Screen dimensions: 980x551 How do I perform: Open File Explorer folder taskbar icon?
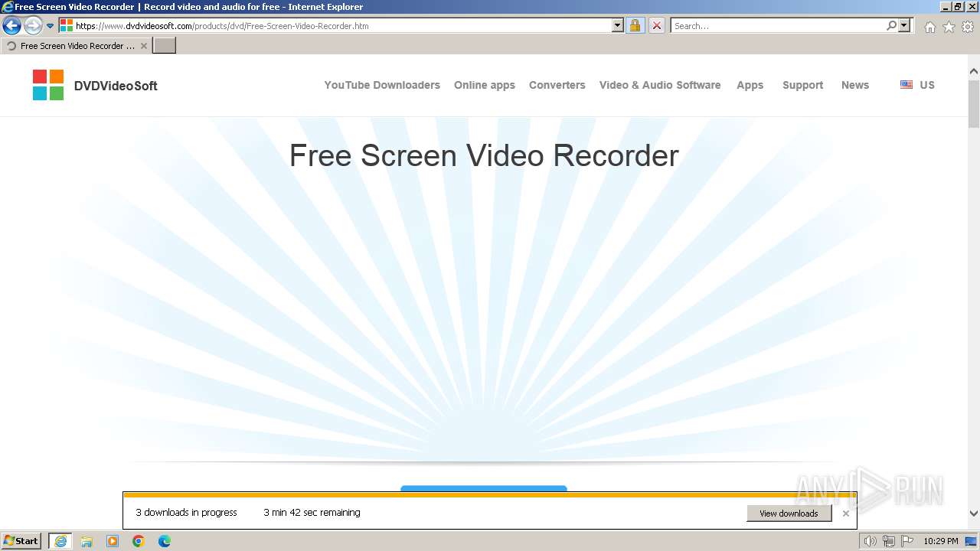point(87,541)
